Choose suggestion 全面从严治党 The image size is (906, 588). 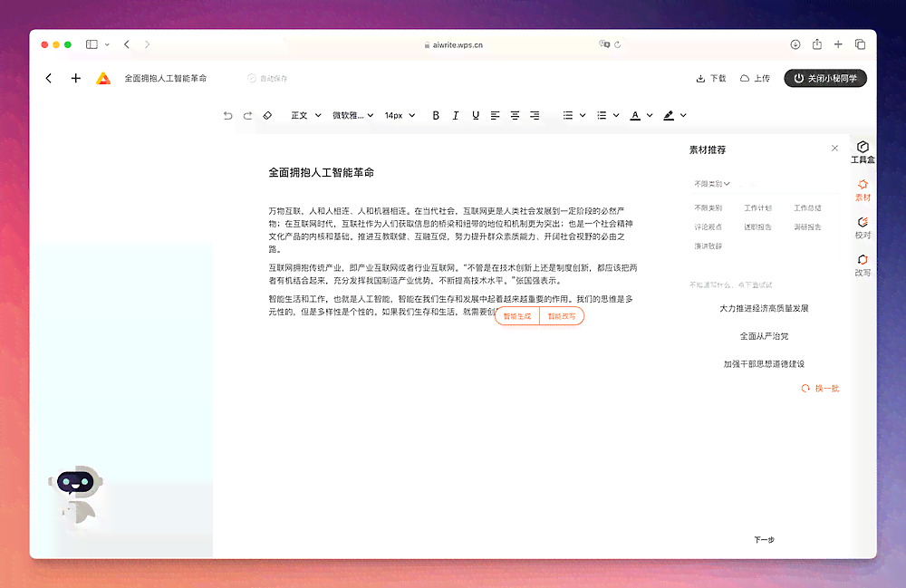(764, 336)
